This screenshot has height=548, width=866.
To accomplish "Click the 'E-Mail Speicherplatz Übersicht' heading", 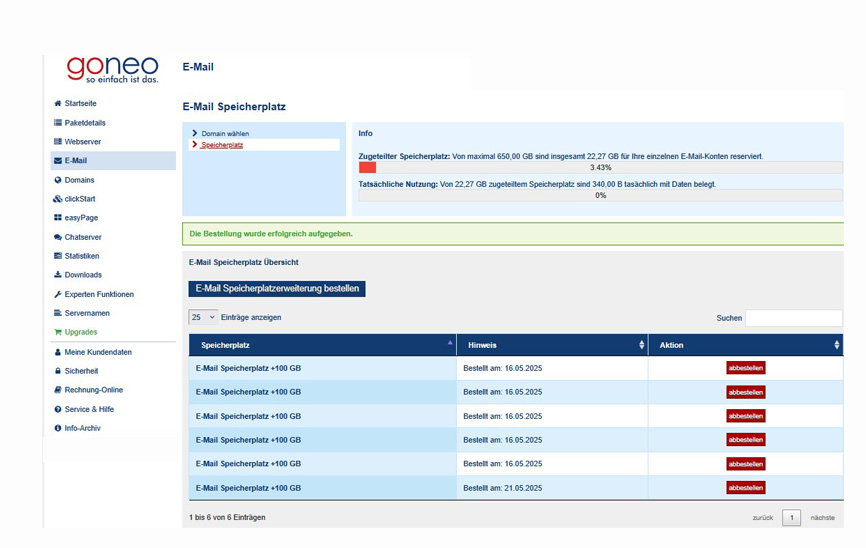I will click(244, 262).
